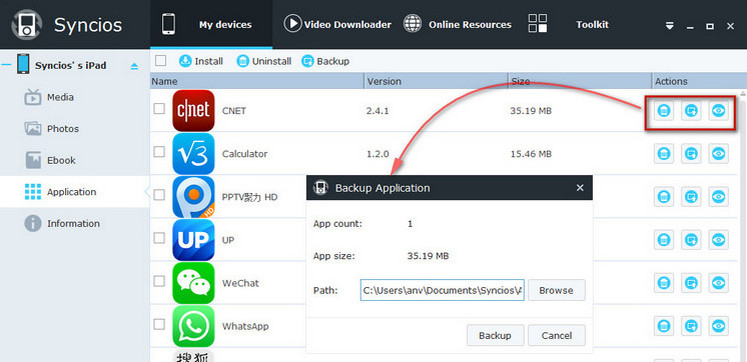This screenshot has height=362, width=747.
Task: Uninstall PPTV using its trash icon
Action: tap(664, 197)
